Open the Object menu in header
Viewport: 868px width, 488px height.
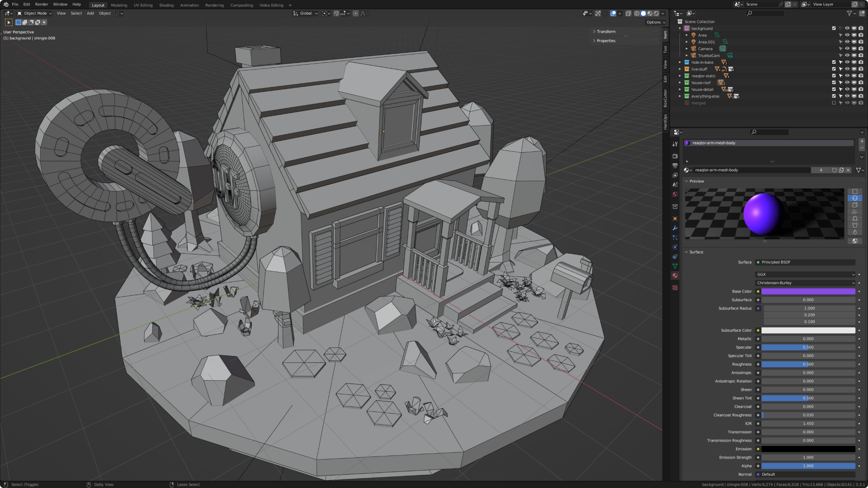pyautogui.click(x=105, y=13)
